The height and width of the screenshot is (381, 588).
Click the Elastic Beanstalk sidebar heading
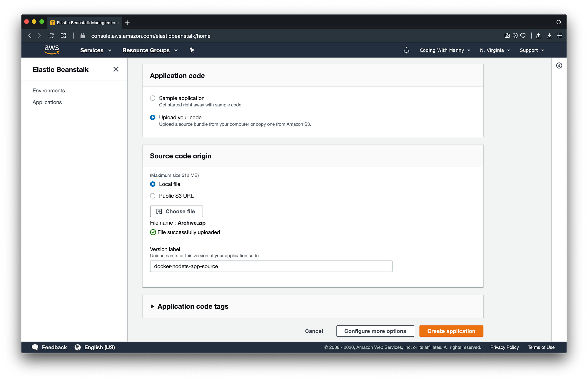click(x=61, y=69)
